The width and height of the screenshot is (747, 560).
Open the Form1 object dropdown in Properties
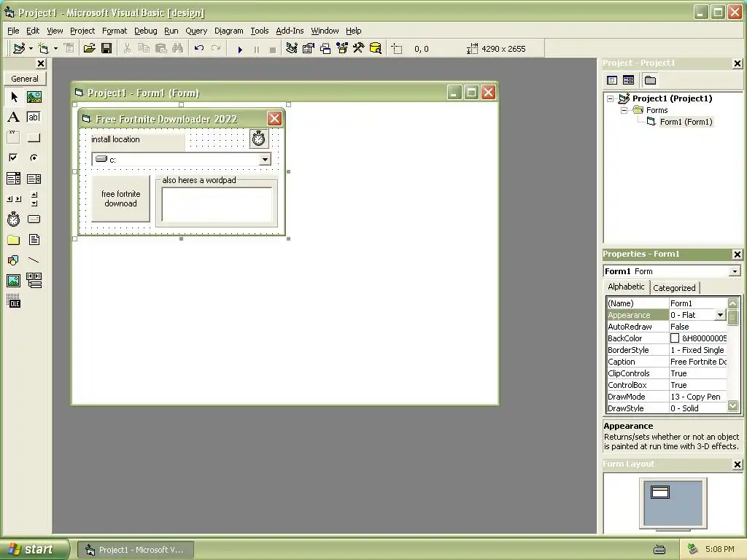click(735, 271)
